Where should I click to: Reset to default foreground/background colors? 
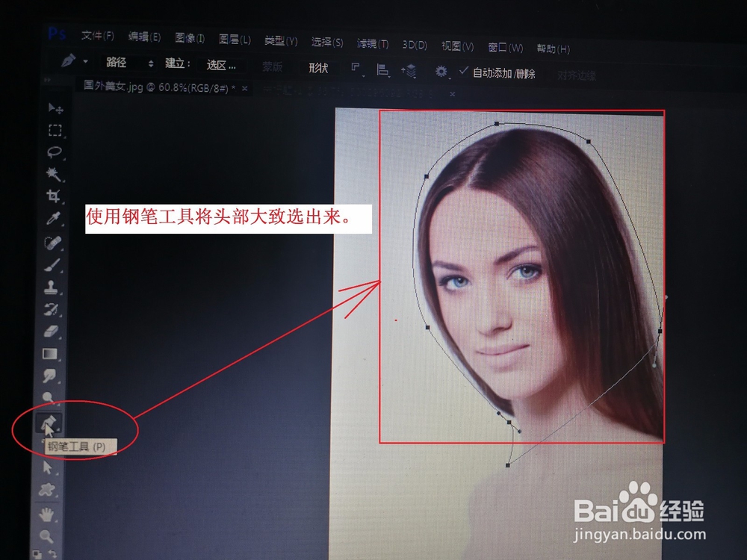[37, 554]
